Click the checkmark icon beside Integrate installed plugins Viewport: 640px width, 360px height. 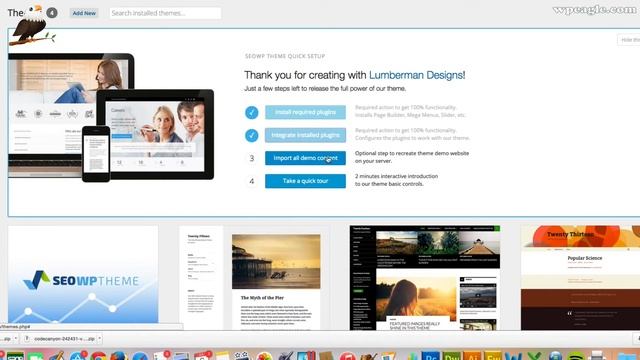tap(251, 135)
